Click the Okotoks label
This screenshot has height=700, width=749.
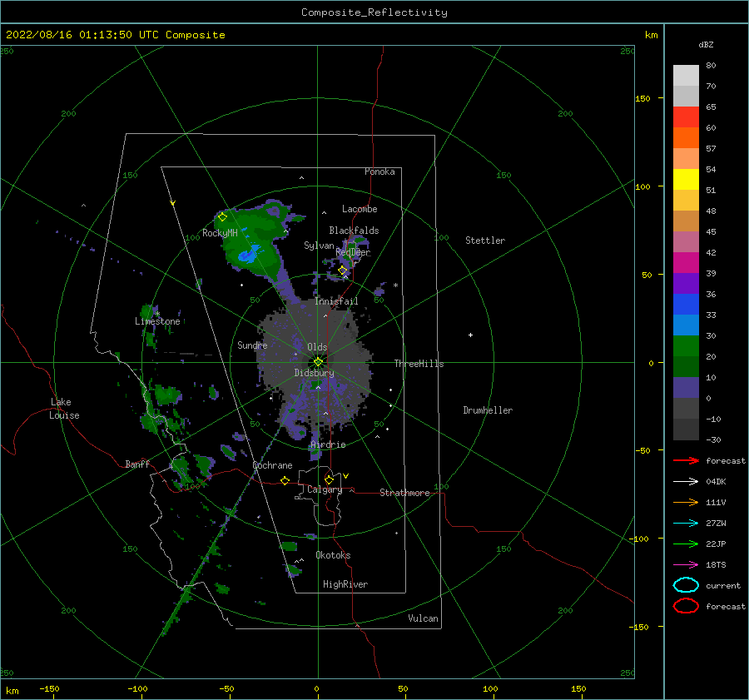[x=333, y=555]
